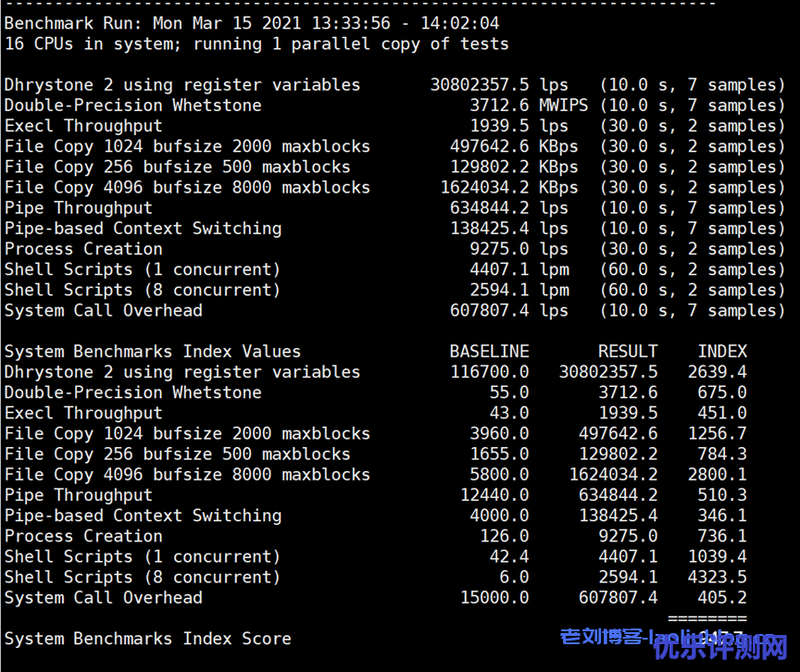Click the BASELINE column header
800x672 pixels.
click(x=489, y=352)
